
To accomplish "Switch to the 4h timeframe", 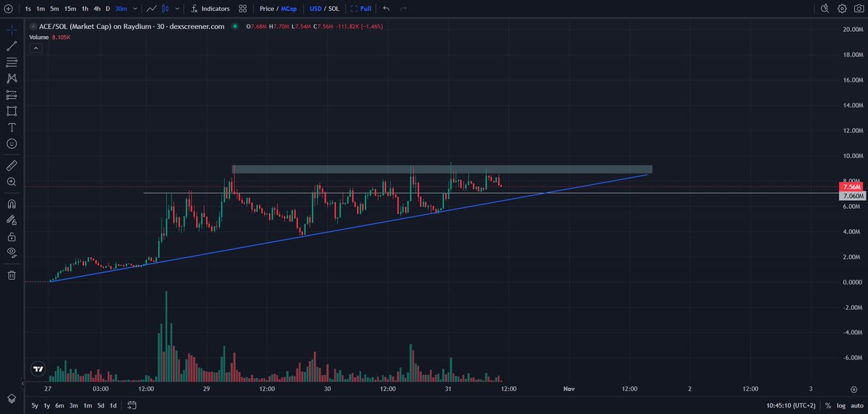I will (x=97, y=9).
